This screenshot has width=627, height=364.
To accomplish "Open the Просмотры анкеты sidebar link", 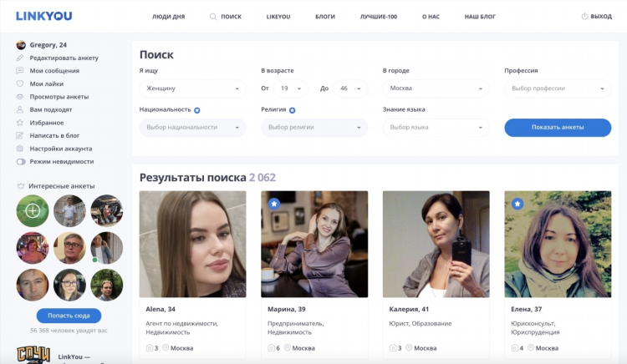I will (x=59, y=97).
